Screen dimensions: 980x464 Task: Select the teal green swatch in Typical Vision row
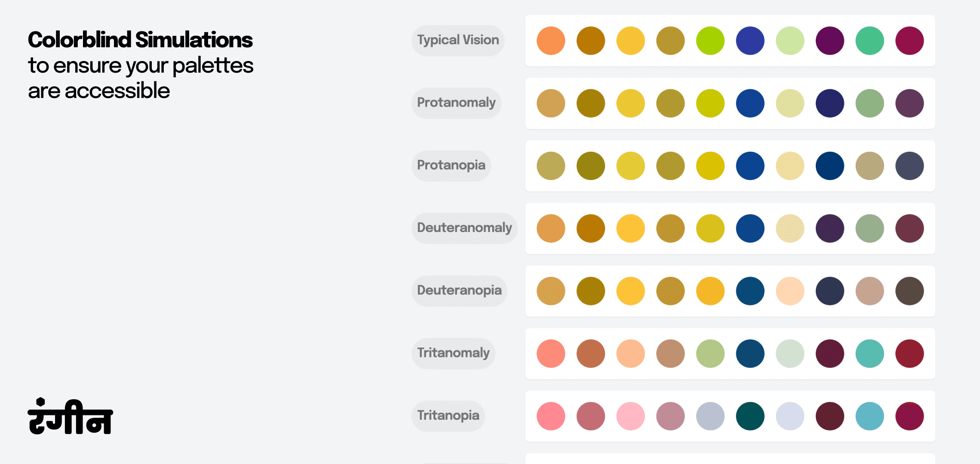pos(870,41)
